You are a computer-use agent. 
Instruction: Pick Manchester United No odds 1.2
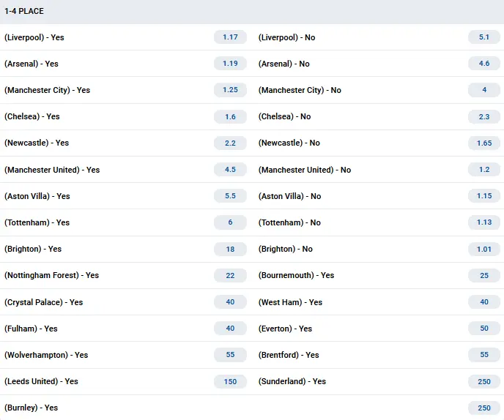[484, 170]
